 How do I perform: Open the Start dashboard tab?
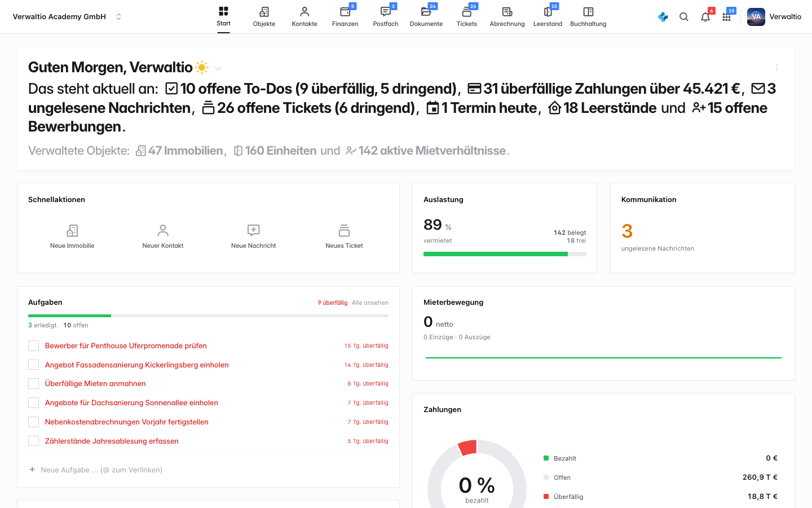223,17
